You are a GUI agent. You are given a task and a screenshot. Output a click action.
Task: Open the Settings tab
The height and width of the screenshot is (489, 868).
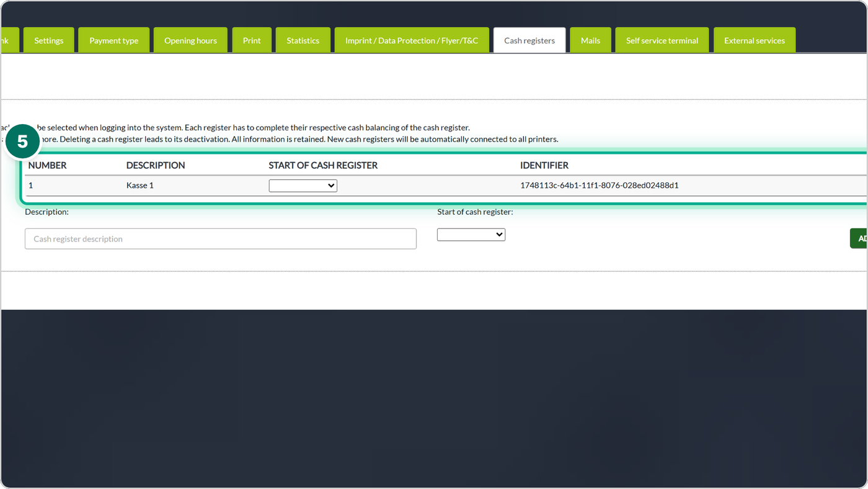coord(49,40)
